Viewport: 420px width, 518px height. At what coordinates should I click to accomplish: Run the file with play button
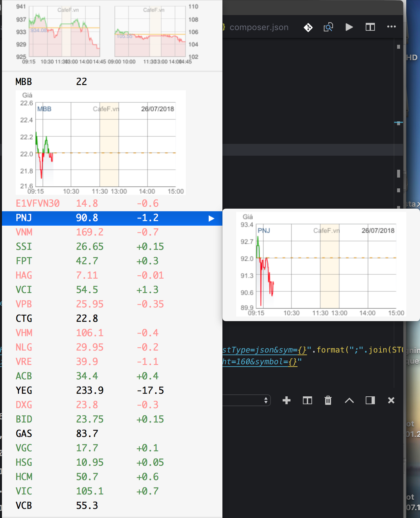349,27
